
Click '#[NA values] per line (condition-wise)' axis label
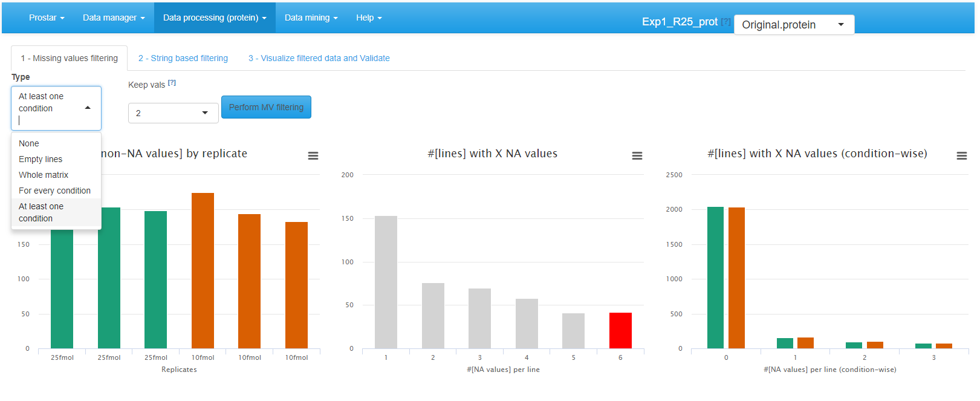pyautogui.click(x=829, y=370)
